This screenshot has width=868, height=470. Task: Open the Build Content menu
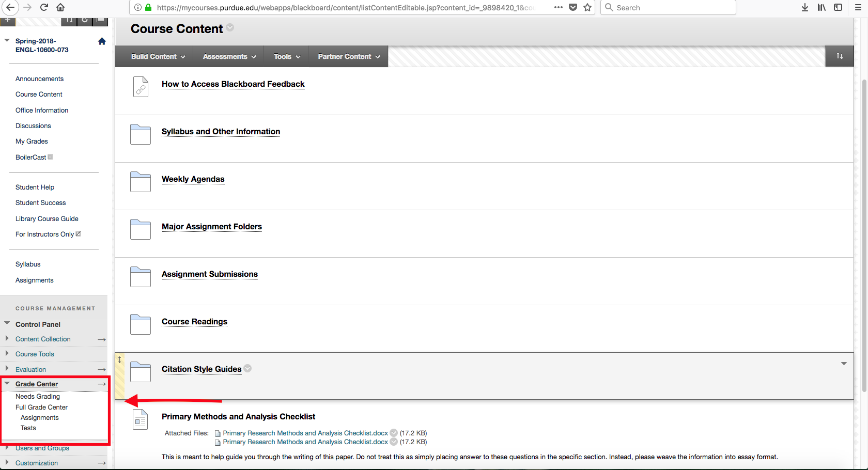tap(158, 56)
